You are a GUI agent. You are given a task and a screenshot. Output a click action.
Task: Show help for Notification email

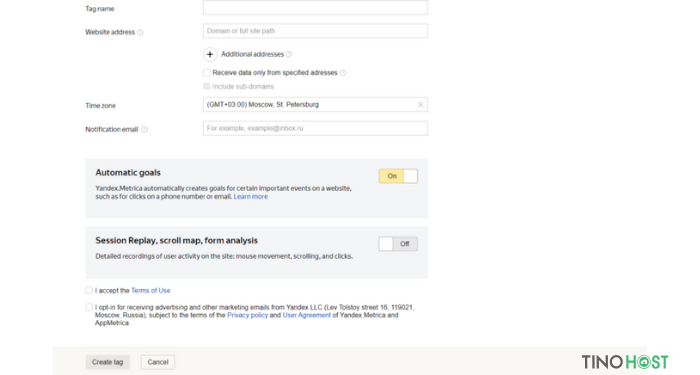pyautogui.click(x=144, y=129)
